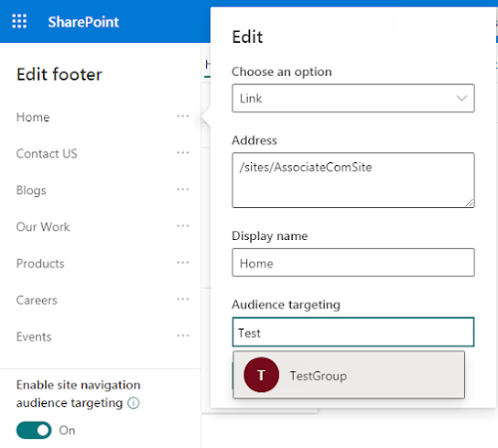The image size is (498, 448).
Task: Open the ellipsis menu for Blogs
Action: [x=183, y=189]
